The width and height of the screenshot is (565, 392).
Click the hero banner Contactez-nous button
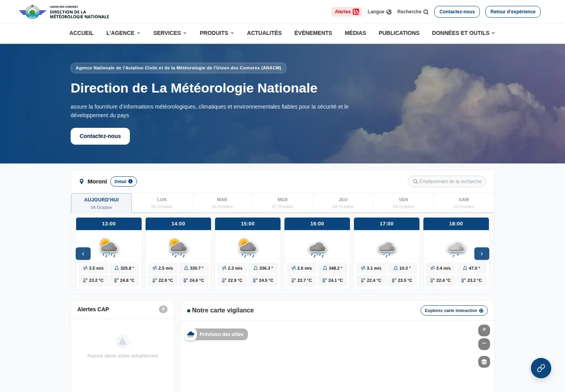100,136
